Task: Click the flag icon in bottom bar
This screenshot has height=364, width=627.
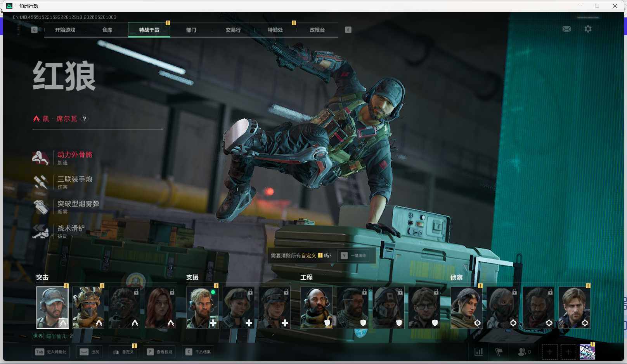Action: pos(499,352)
